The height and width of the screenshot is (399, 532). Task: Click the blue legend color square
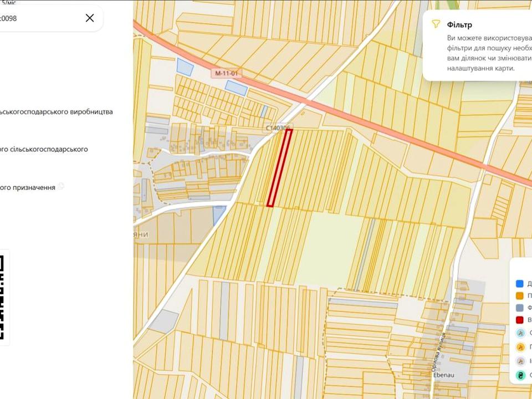(519, 284)
